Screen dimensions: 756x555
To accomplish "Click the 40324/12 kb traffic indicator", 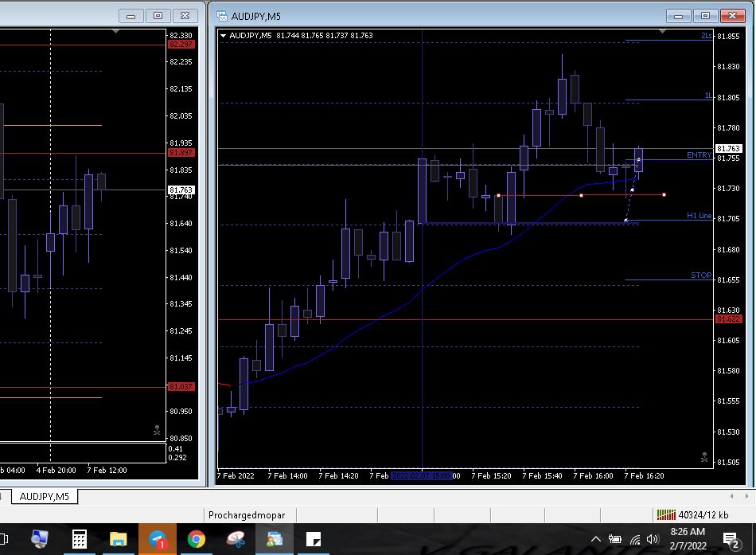I will (703, 515).
